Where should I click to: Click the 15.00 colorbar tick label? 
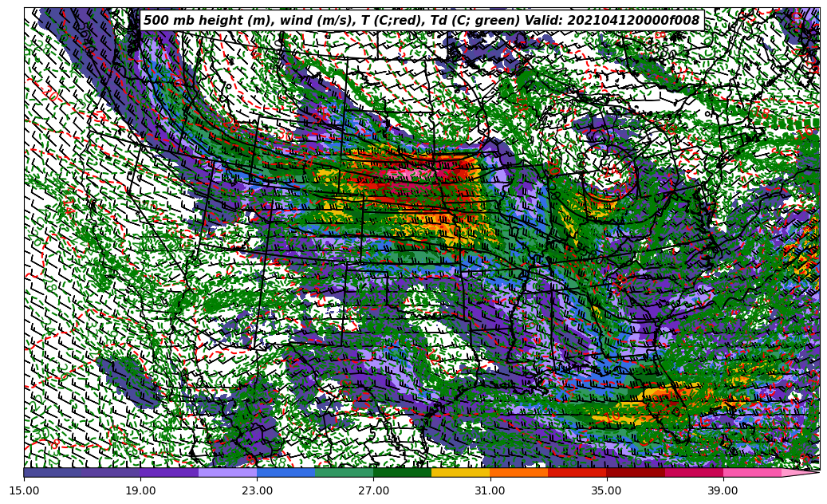click(x=24, y=490)
